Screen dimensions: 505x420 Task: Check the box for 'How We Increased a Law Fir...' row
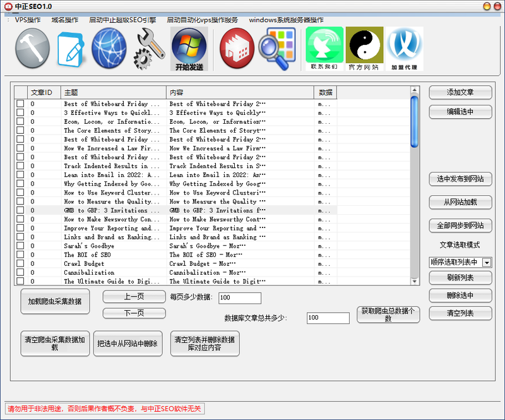20,148
